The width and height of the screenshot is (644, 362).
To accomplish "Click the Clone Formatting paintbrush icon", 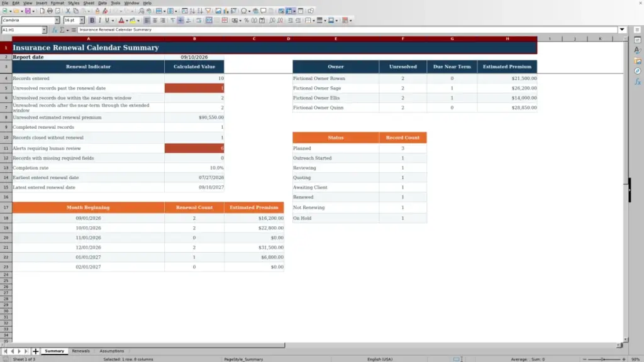I will [x=97, y=11].
